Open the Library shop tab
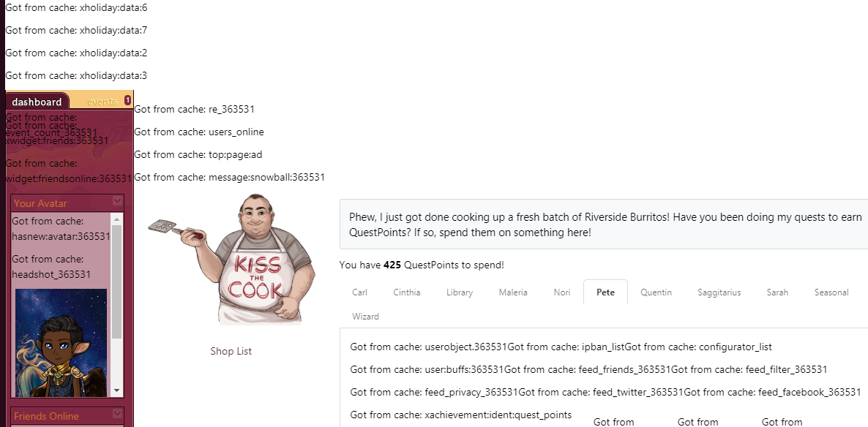This screenshot has height=427, width=868. [460, 292]
